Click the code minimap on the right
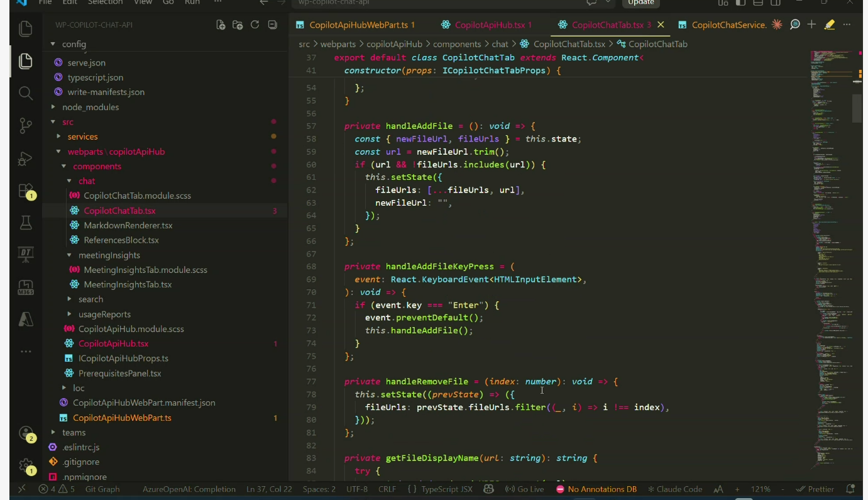Image resolution: width=868 pixels, height=500 pixels. point(830,252)
